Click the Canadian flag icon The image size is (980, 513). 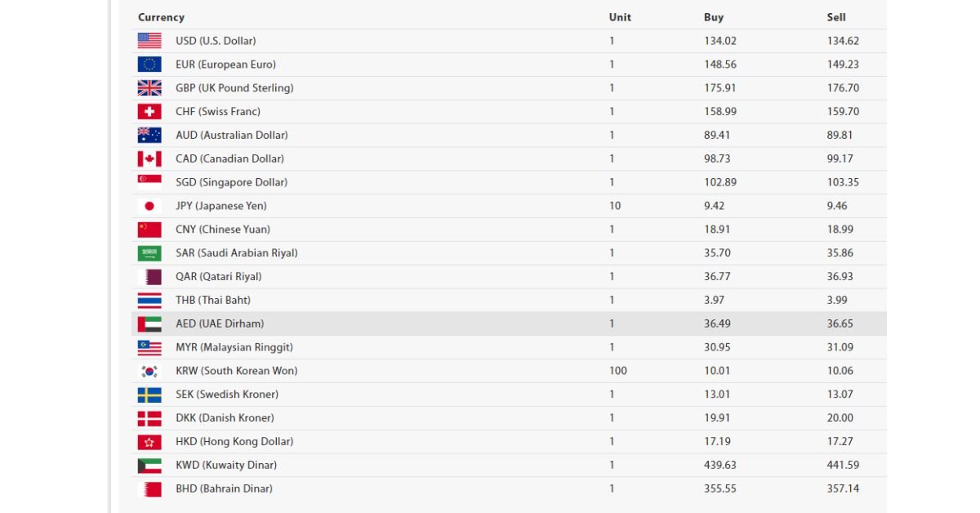[x=149, y=158]
